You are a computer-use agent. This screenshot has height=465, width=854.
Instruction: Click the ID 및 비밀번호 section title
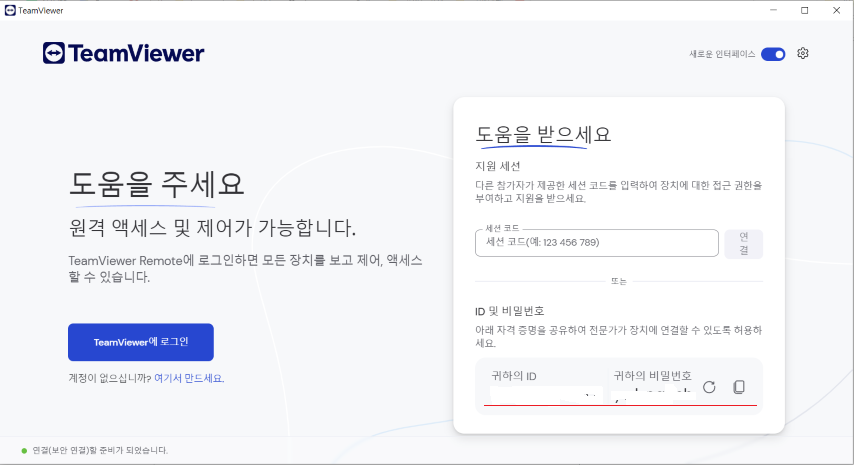point(509,311)
